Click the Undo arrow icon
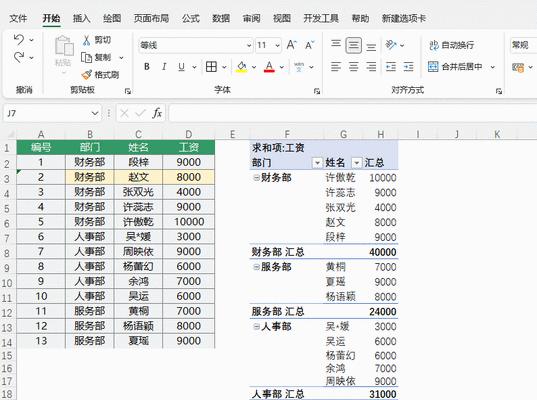537x400 pixels. (x=19, y=40)
